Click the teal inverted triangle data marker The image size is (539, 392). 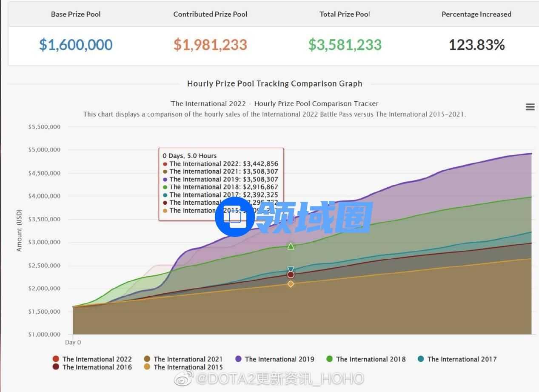(291, 269)
